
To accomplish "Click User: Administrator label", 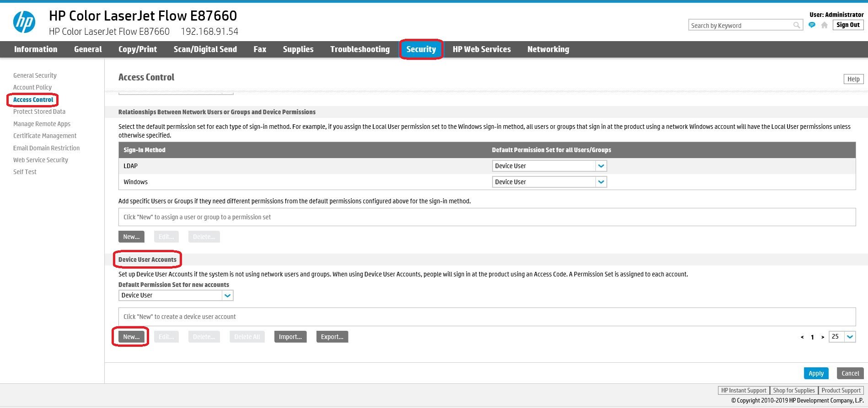I will point(836,15).
